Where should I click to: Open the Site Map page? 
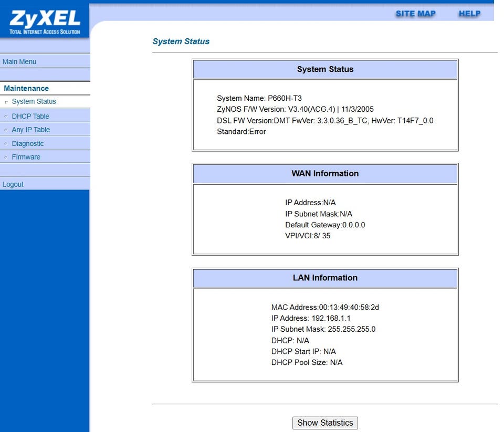coord(415,14)
